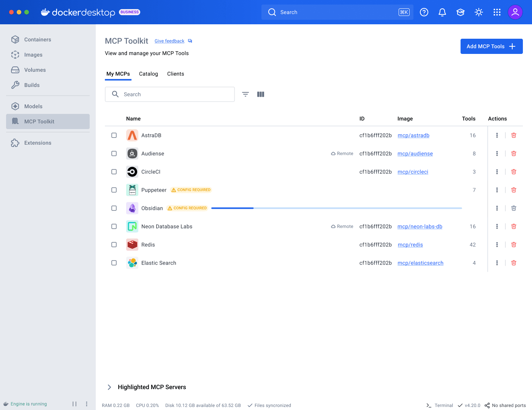
Task: Switch to the Catalog tab
Action: 148,74
